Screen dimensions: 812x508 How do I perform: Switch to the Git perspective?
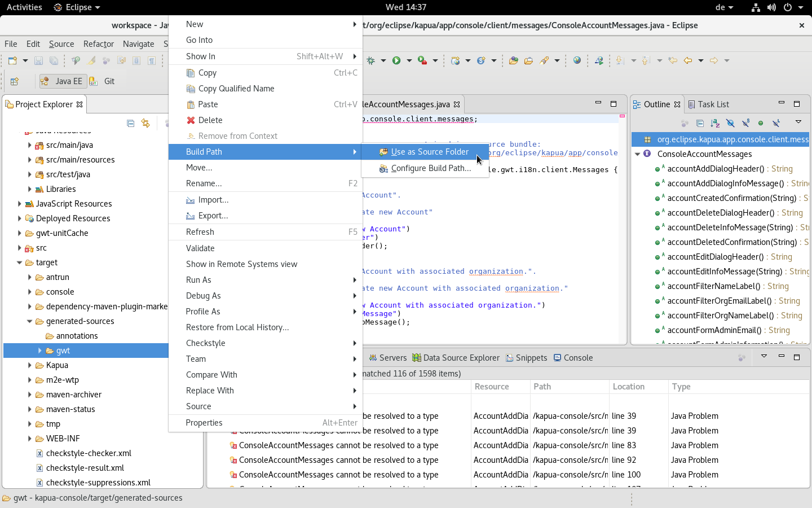click(103, 81)
